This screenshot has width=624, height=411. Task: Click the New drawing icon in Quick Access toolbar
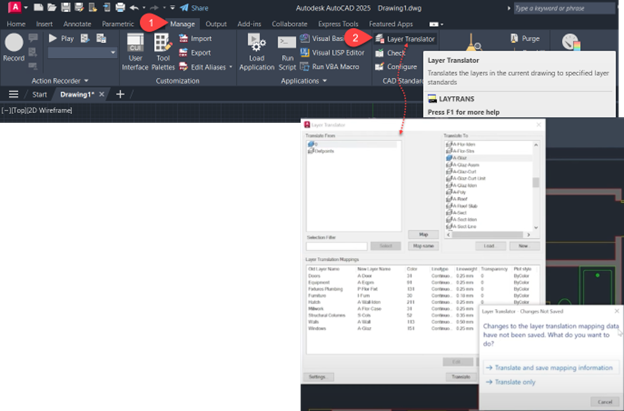[x=38, y=8]
